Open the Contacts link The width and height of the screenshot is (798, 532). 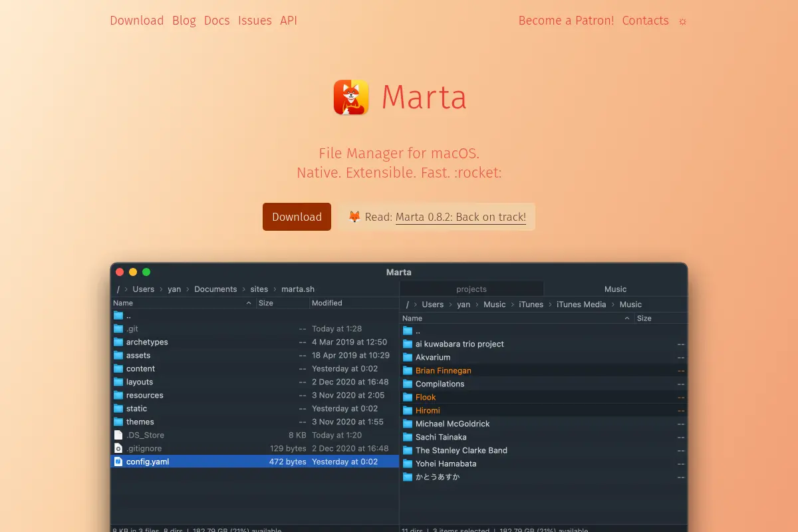coord(646,21)
